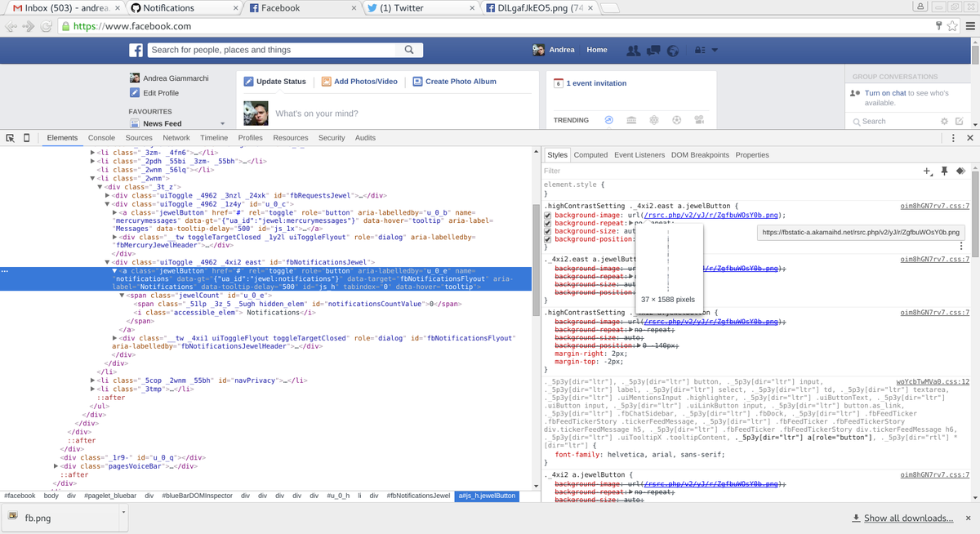Open the vertical dots menu beside the background-position rule
The height and width of the screenshot is (534, 980).
click(961, 246)
